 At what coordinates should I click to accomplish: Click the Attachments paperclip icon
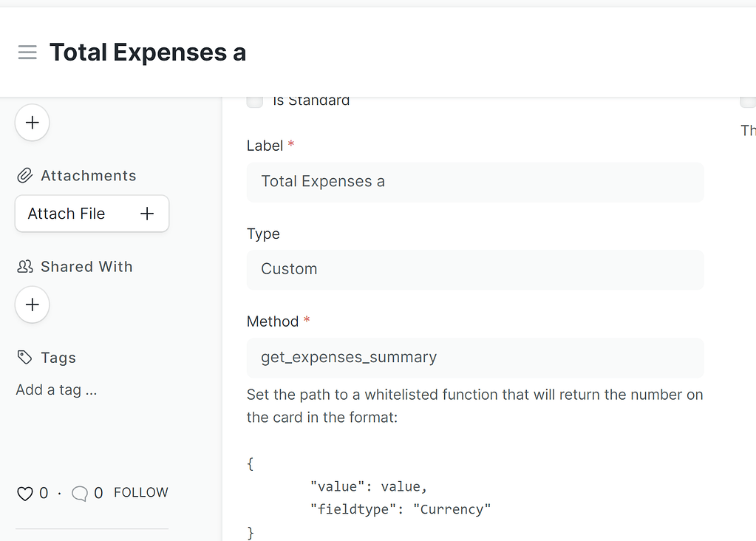(24, 175)
